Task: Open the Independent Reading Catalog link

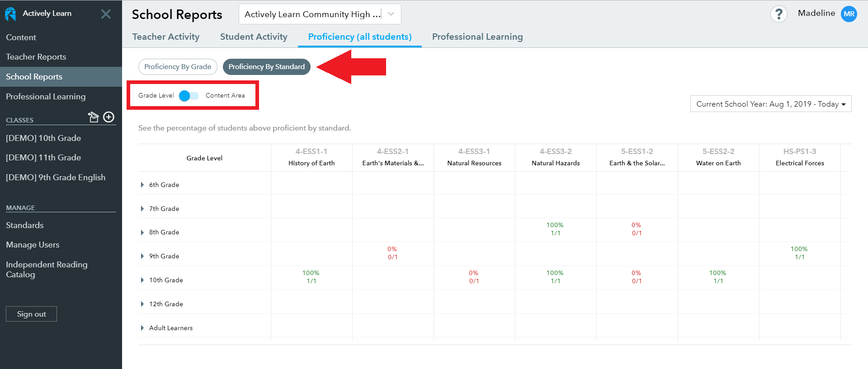Action: click(47, 270)
